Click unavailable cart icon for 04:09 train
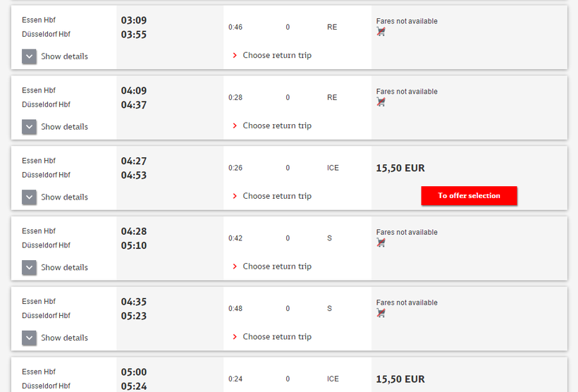 point(381,102)
